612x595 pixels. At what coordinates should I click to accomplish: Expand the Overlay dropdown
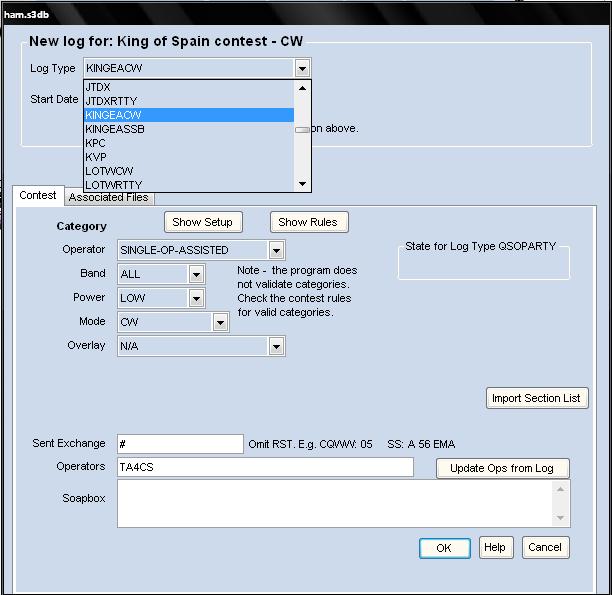point(276,346)
